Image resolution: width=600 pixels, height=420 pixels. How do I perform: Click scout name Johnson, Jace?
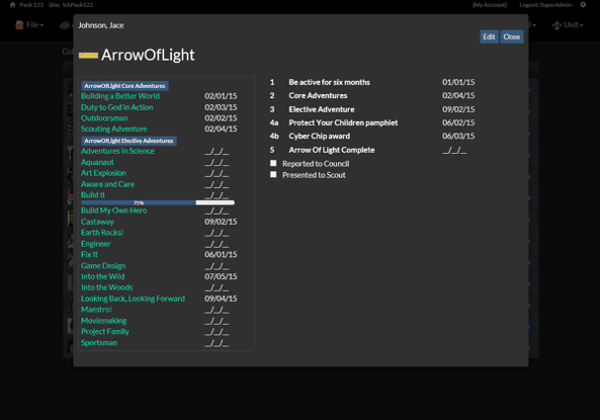click(x=101, y=25)
